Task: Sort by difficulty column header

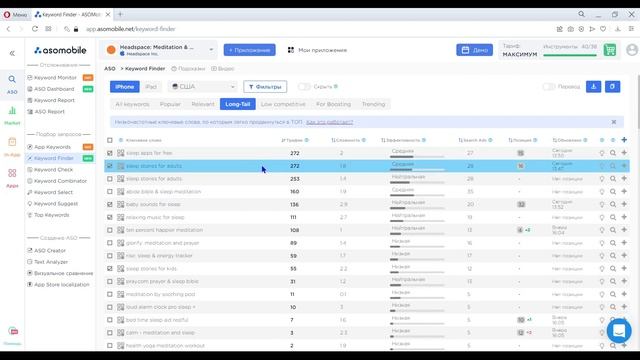Action: coord(348,140)
